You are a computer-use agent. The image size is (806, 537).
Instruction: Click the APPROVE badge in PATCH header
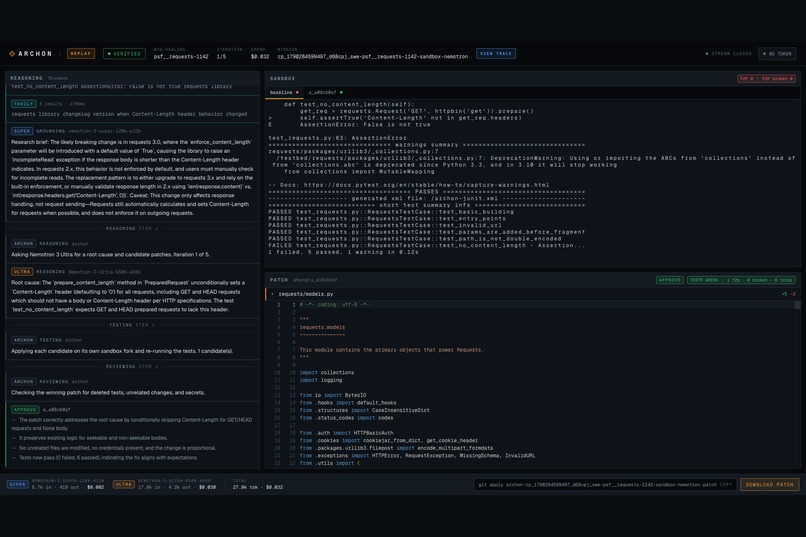click(670, 280)
